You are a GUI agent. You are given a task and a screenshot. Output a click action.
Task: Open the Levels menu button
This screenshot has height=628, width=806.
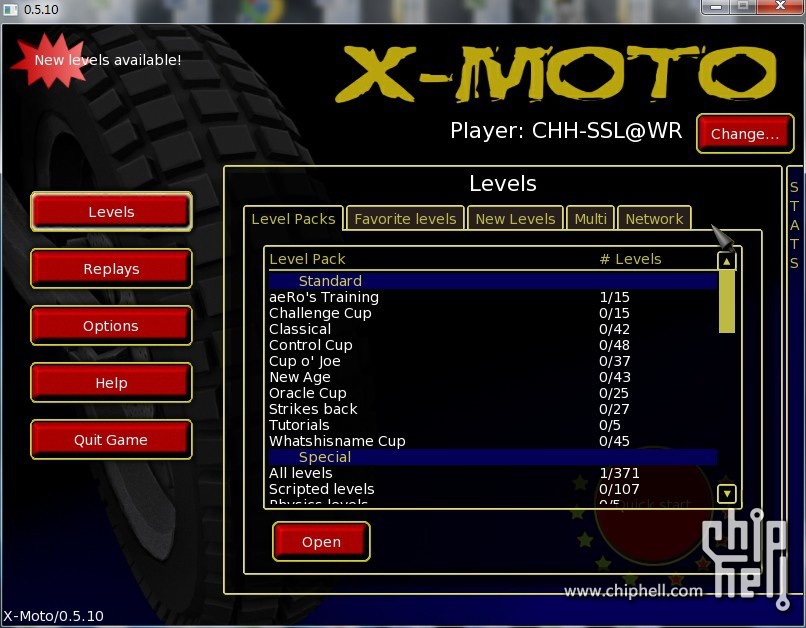pos(111,212)
